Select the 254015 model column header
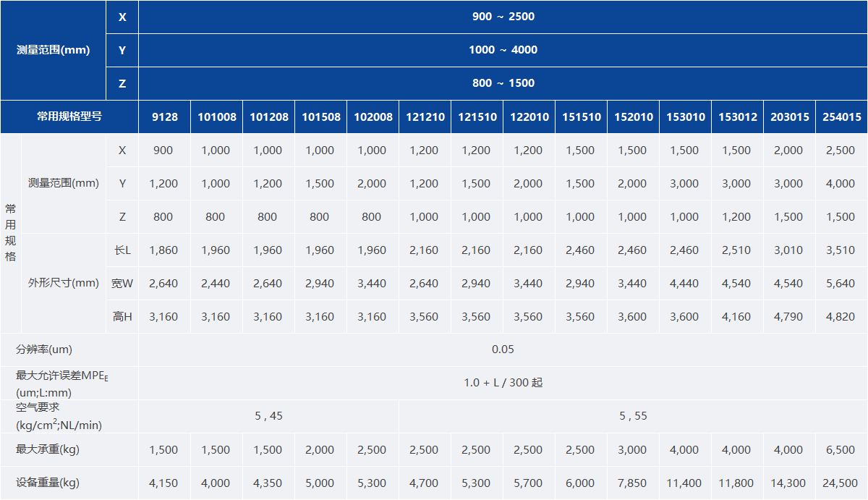Image resolution: width=868 pixels, height=500 pixels. click(x=841, y=116)
